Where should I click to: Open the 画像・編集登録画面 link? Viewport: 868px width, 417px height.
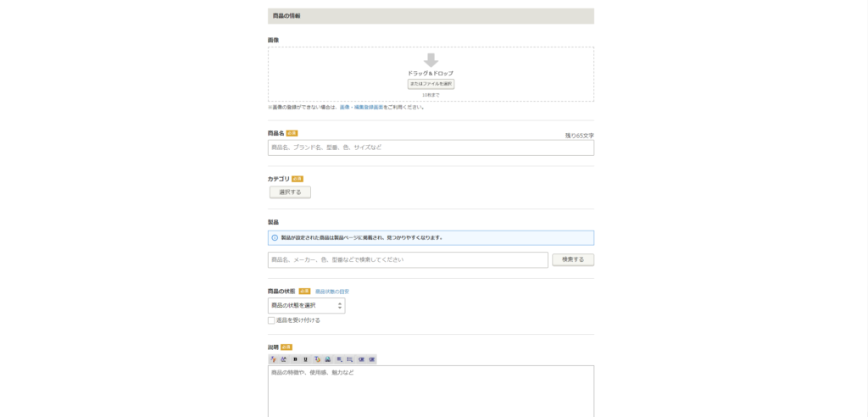(361, 108)
